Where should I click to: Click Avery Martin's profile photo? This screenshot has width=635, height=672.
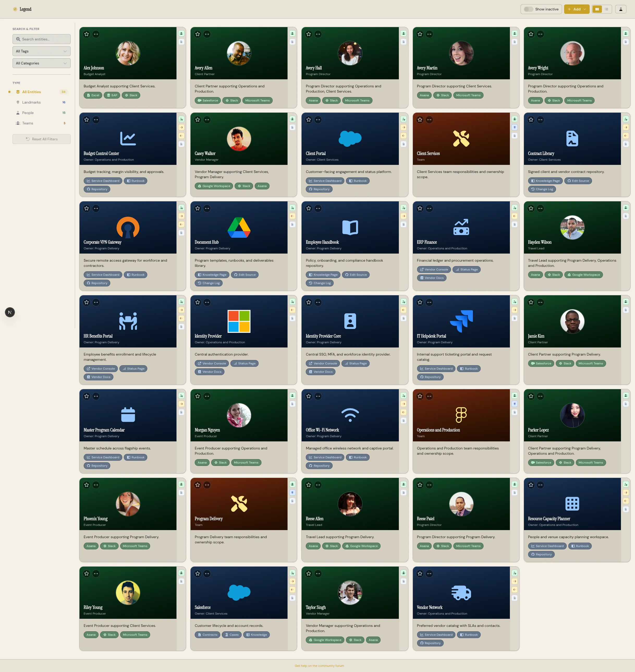point(461,53)
